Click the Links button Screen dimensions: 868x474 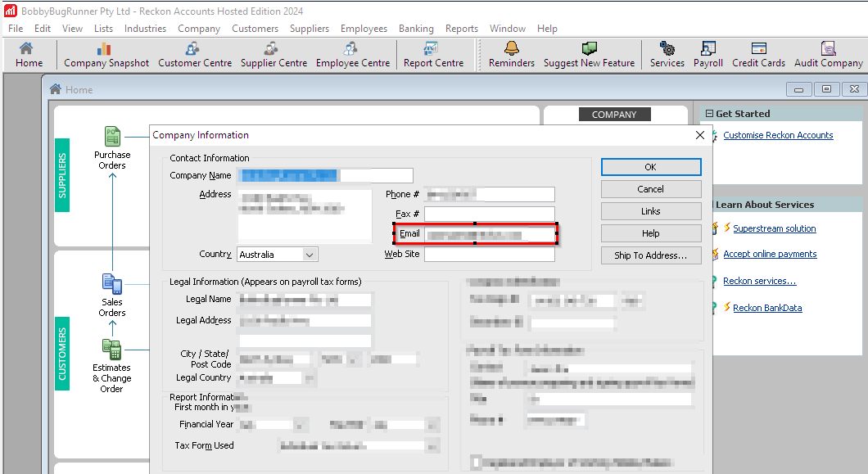(x=651, y=211)
